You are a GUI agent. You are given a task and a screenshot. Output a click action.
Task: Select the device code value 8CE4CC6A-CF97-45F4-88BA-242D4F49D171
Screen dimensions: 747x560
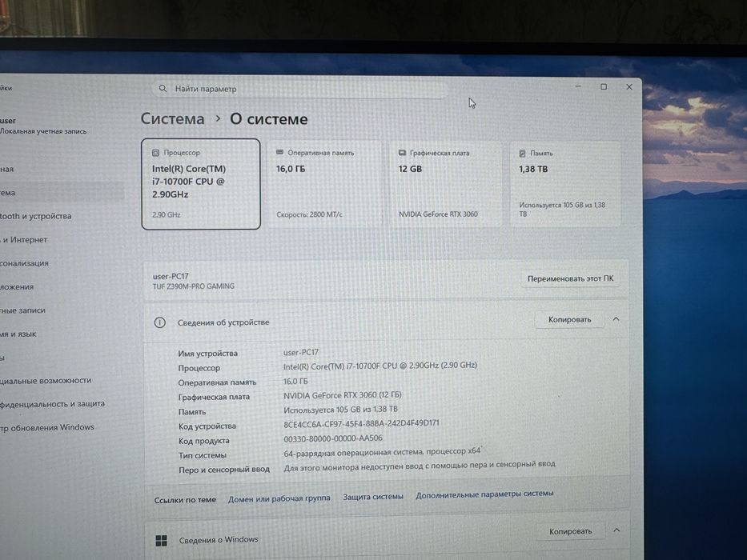tap(361, 423)
